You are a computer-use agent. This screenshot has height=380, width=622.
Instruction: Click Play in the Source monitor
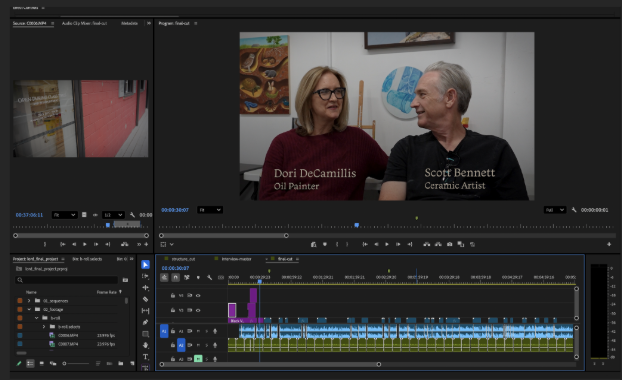[84, 244]
